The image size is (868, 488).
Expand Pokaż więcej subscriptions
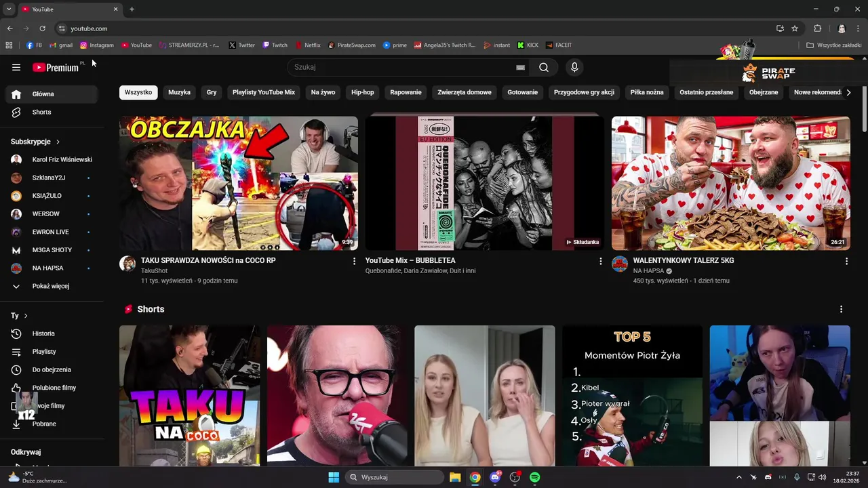click(x=52, y=286)
